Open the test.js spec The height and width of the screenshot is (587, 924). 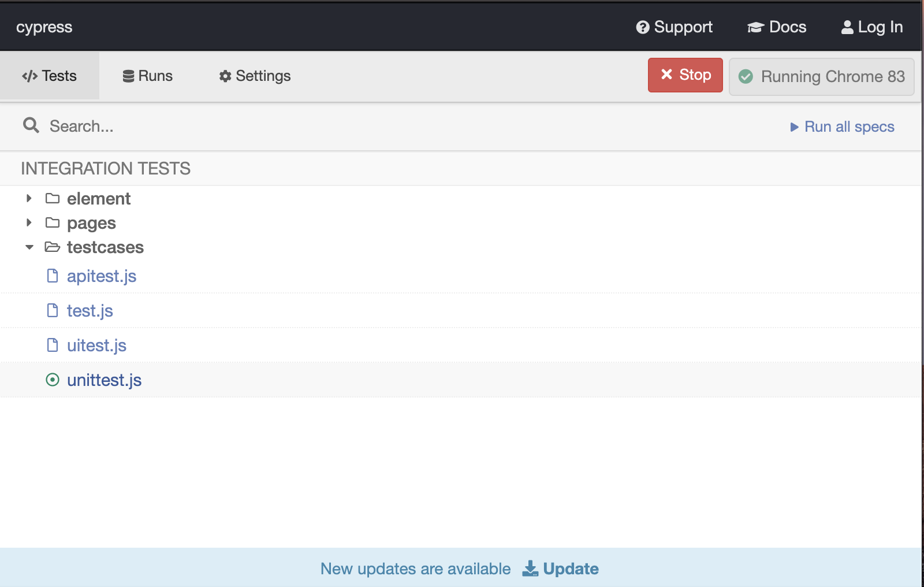pyautogui.click(x=90, y=311)
